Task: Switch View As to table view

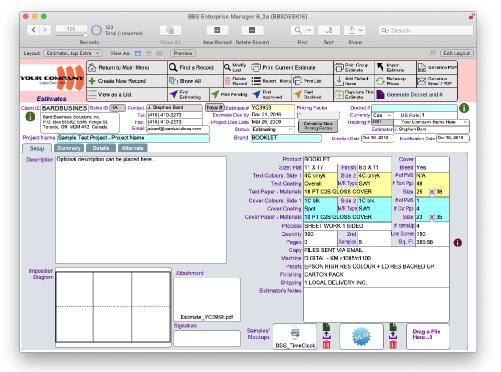Action: click(160, 53)
